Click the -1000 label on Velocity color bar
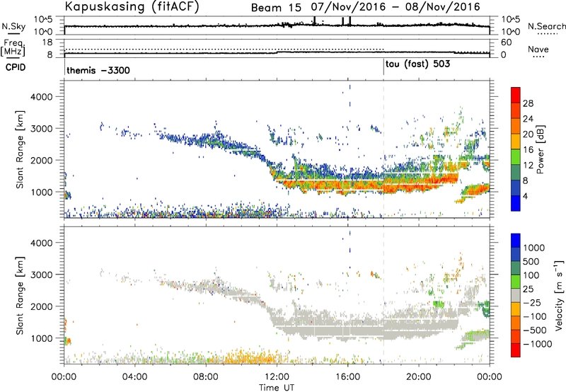Viewport: 566px width, 392px height. 538,344
